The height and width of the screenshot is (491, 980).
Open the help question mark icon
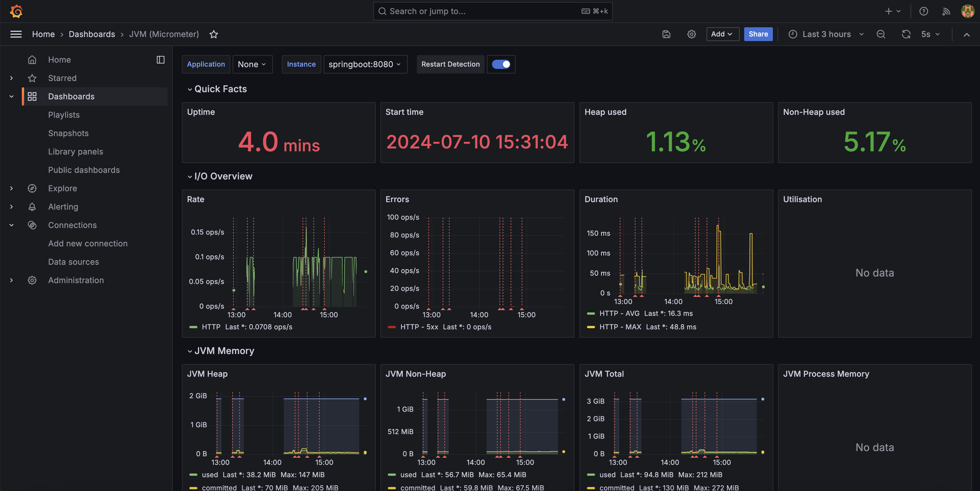(x=924, y=11)
